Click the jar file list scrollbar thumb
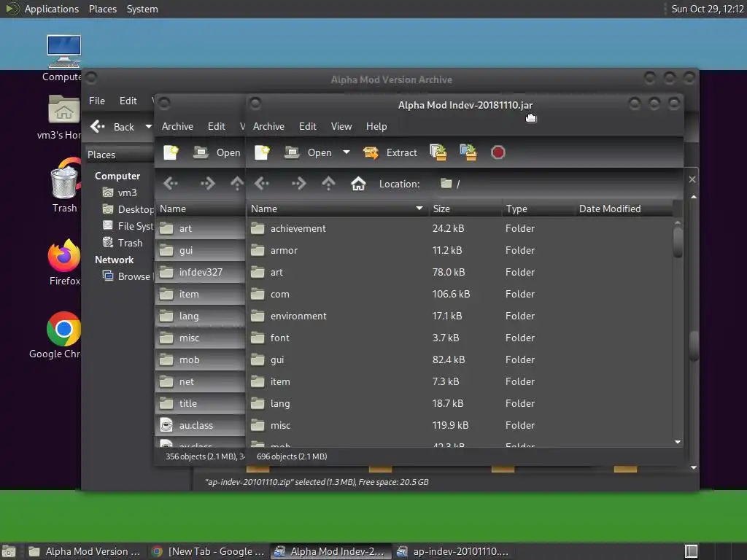 678,242
